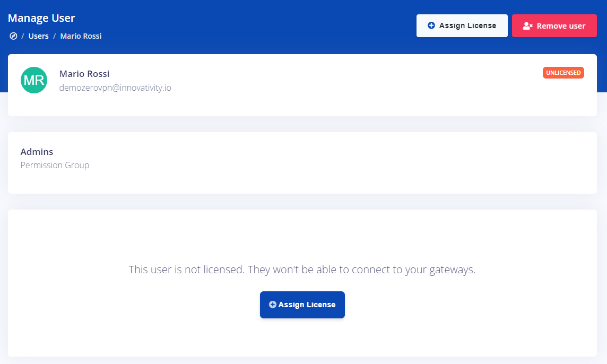Screen dimensions: 607x364
Task: Open the Admins group name
Action: (37, 152)
